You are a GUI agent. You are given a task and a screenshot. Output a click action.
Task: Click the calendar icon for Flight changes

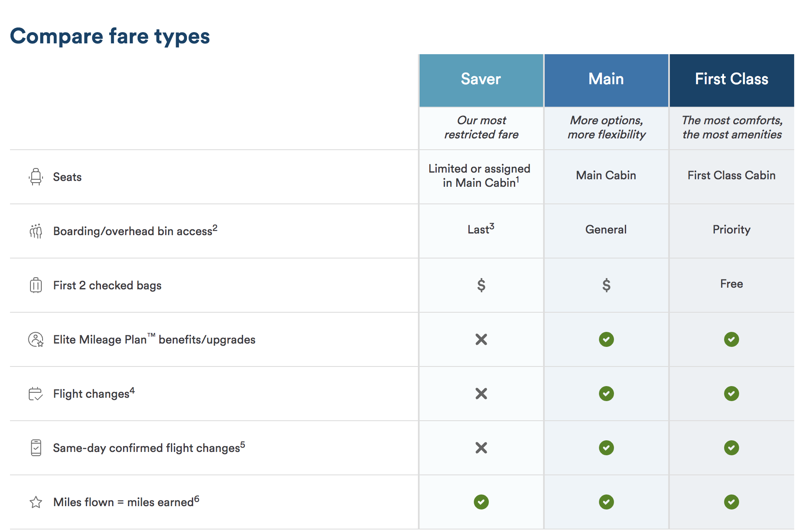point(36,394)
